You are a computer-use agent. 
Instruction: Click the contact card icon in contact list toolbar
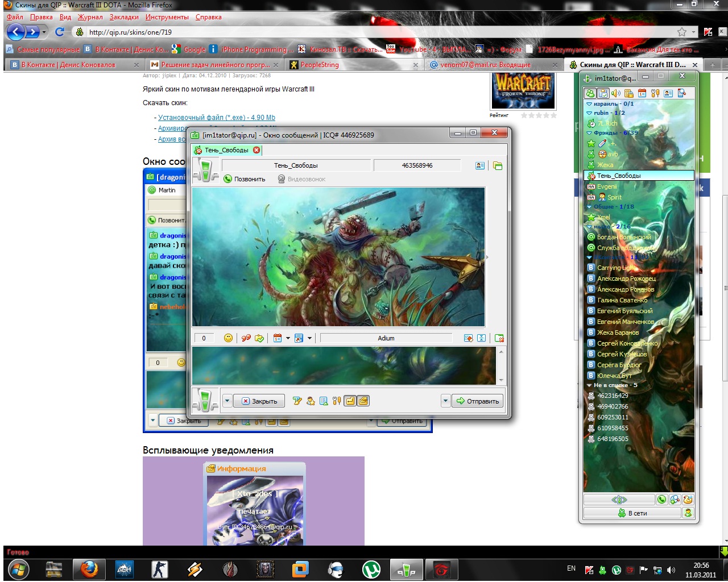[668, 93]
